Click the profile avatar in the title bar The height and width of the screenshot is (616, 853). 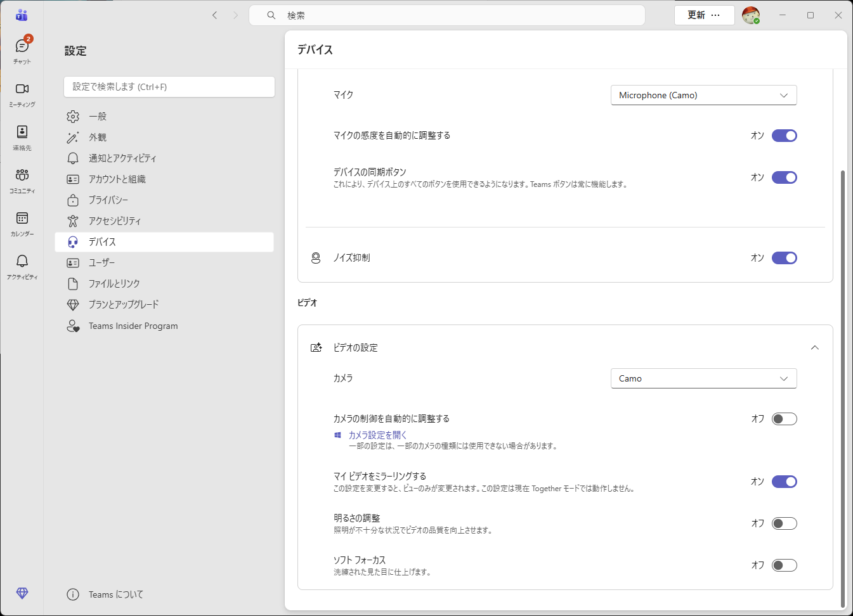click(752, 15)
